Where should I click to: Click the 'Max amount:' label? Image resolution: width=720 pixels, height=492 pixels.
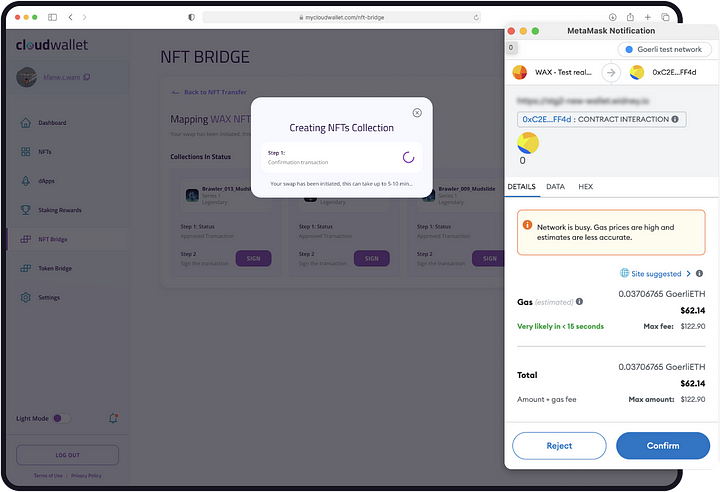coord(651,399)
